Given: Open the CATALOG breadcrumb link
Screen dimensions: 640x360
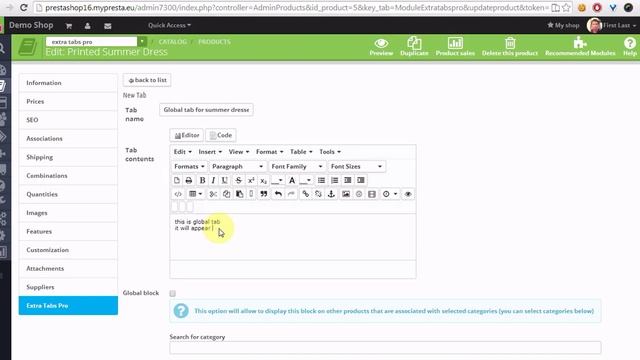Looking at the screenshot, I should click(172, 42).
